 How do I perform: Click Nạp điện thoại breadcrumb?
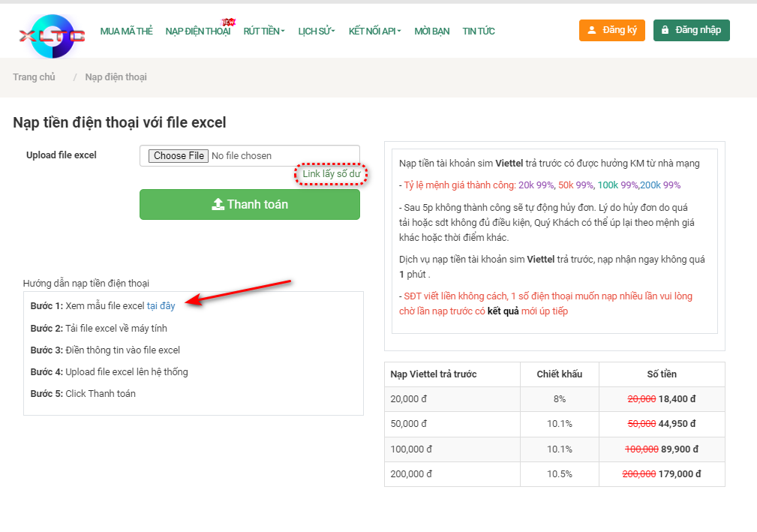(x=116, y=77)
